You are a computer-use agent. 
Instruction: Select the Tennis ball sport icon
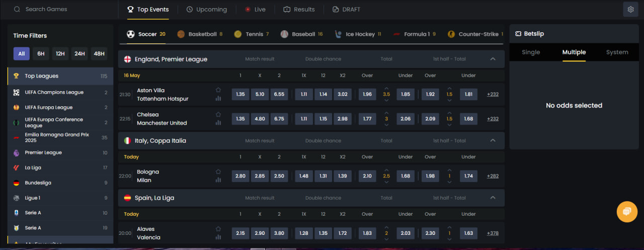tap(238, 34)
